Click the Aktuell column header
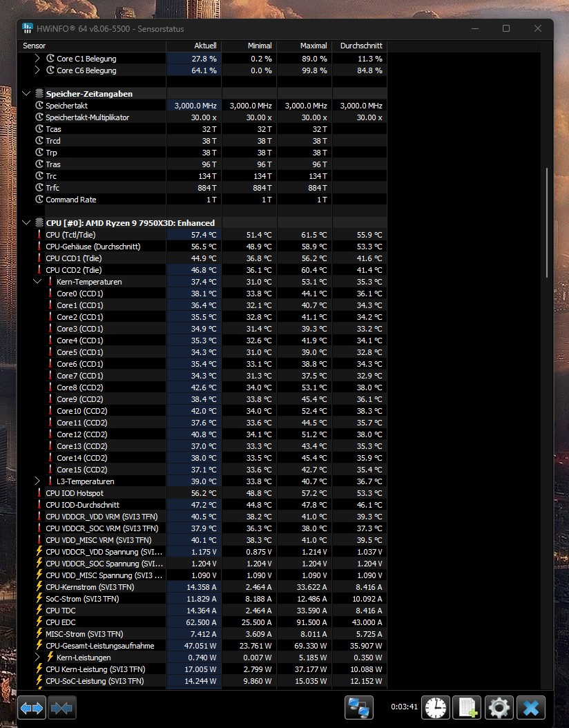This screenshot has height=728, width=569. point(194,46)
